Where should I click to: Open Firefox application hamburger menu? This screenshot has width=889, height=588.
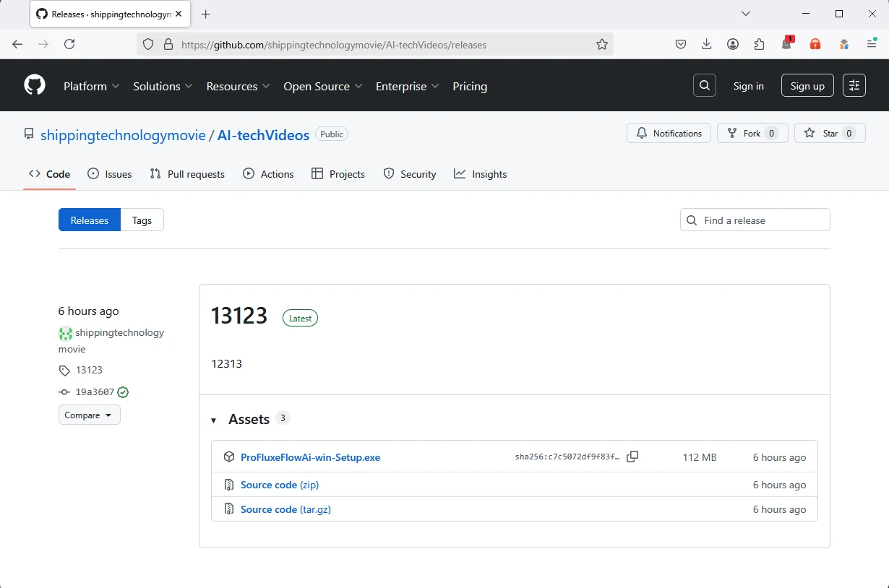(872, 44)
